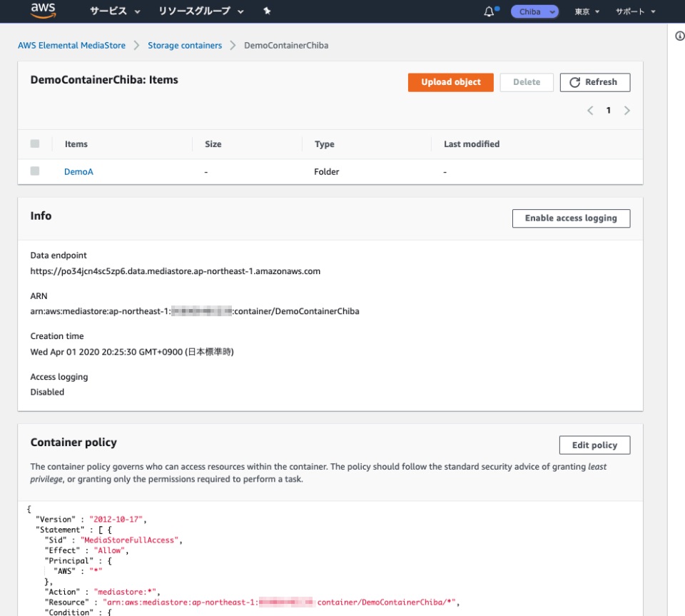Tick the DemoA folder checkbox

tap(35, 171)
